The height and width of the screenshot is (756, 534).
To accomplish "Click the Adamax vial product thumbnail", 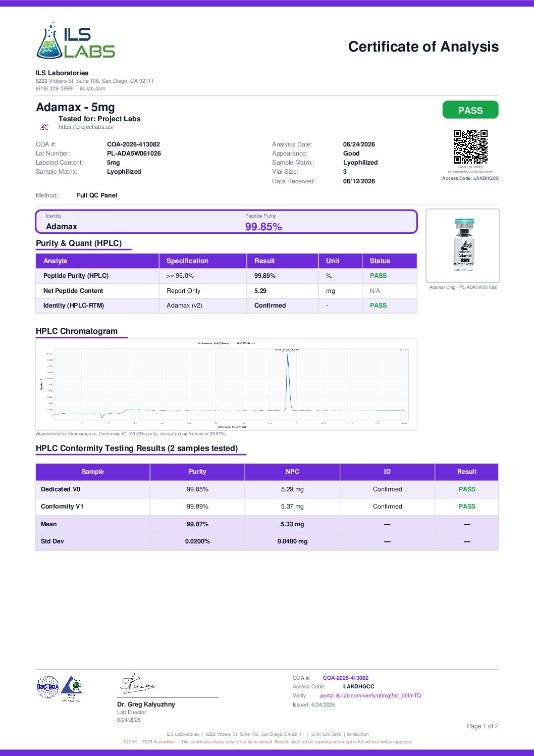I will click(464, 245).
